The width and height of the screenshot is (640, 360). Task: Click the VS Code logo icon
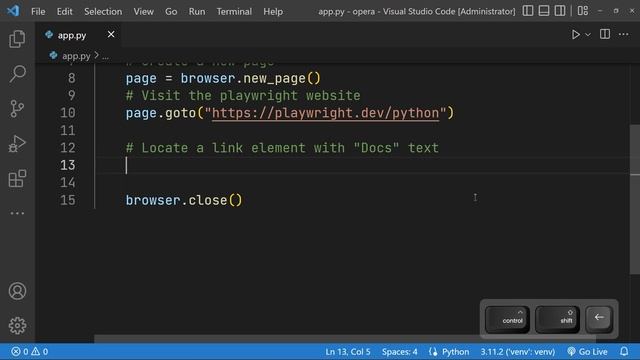tap(13, 11)
